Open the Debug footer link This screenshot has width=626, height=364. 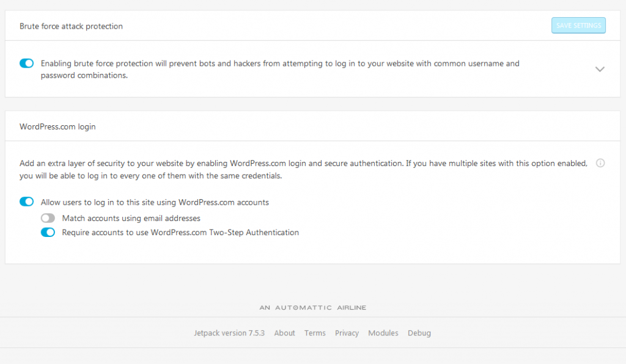pyautogui.click(x=419, y=333)
